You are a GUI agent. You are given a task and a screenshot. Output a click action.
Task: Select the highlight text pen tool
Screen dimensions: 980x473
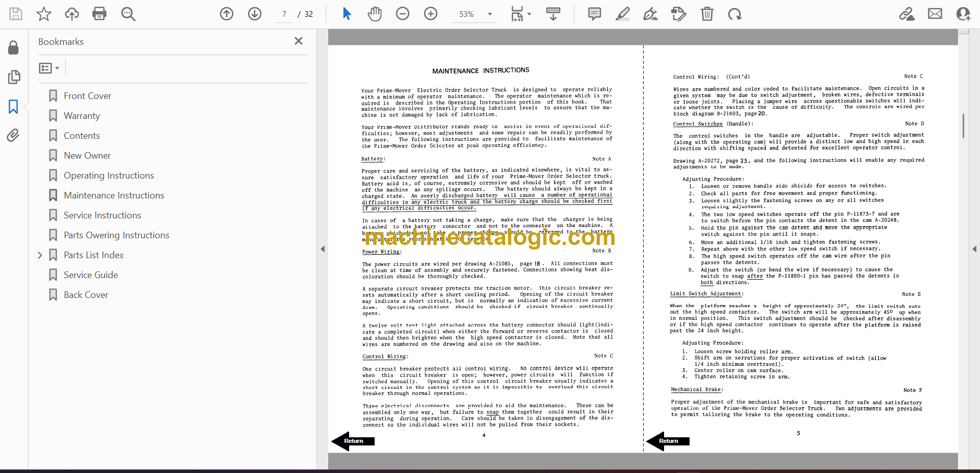(x=623, y=14)
